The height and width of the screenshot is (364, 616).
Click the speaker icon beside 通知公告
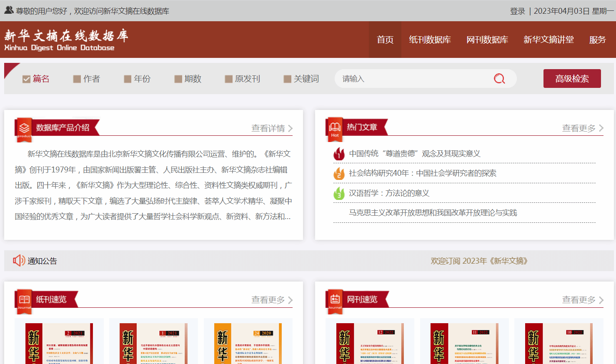19,261
